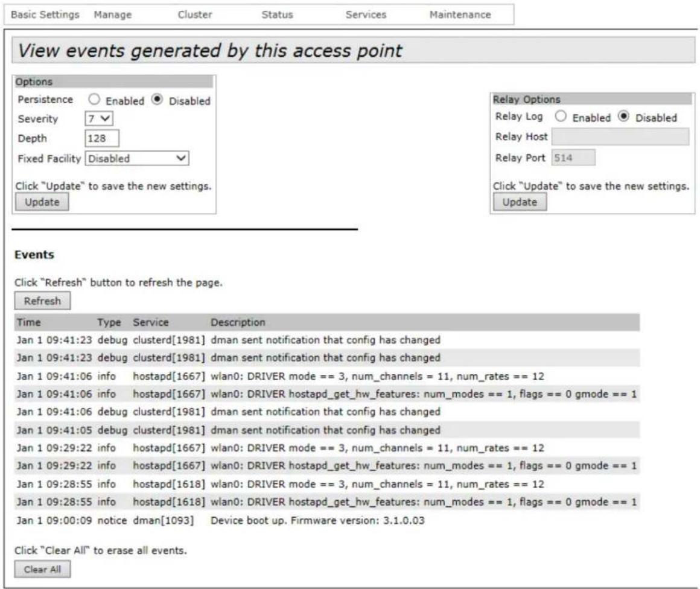Select Persistence Disabled radio button
The image size is (700, 589).
pyautogui.click(x=157, y=99)
